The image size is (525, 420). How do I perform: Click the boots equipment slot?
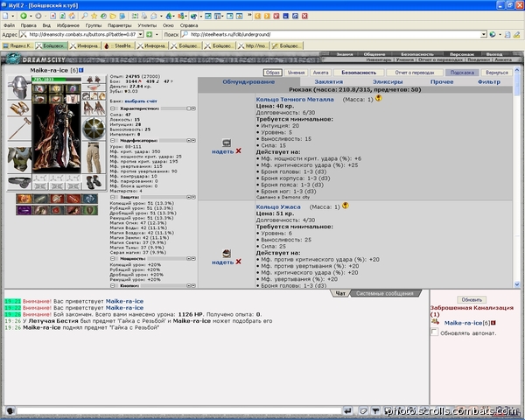(94, 183)
